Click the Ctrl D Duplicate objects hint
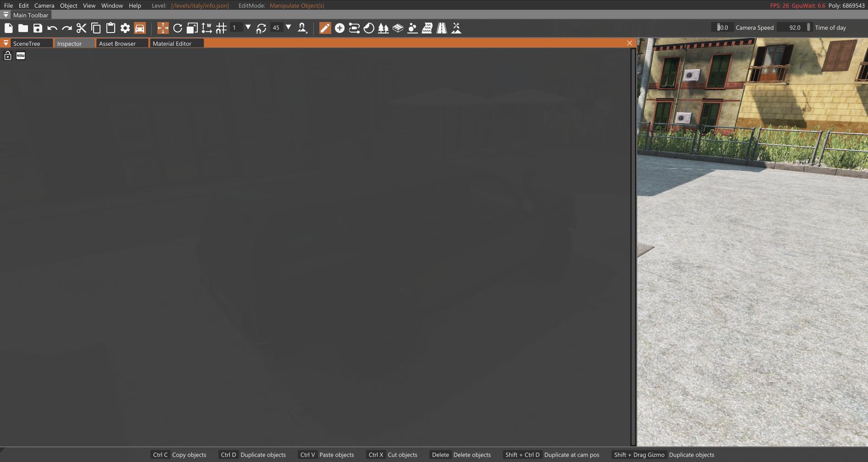Viewport: 868px width, 462px height. pos(253,455)
